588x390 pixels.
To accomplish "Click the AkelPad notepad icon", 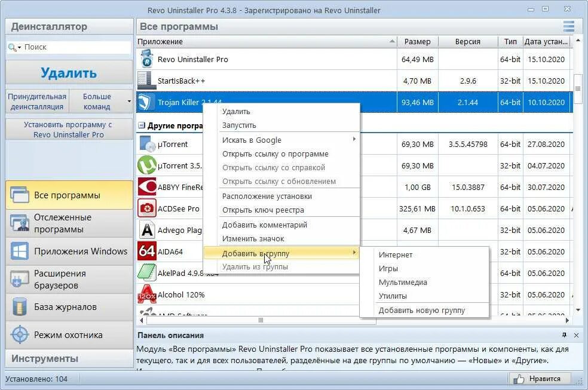I will 146,273.
